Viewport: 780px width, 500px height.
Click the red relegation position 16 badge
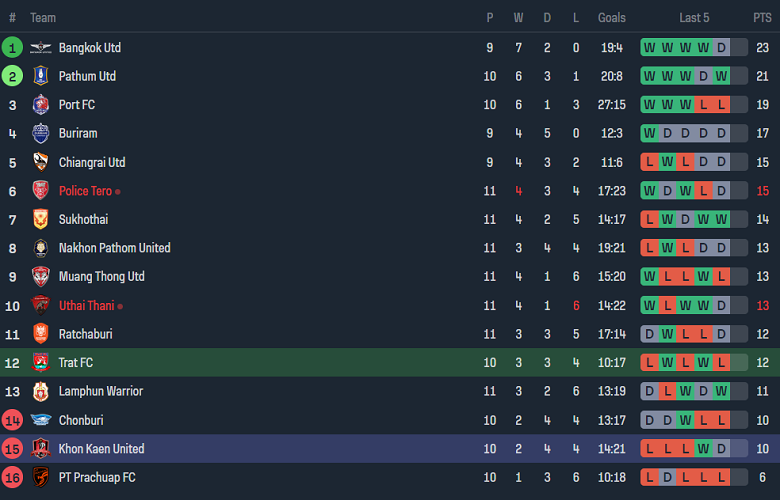tap(13, 477)
